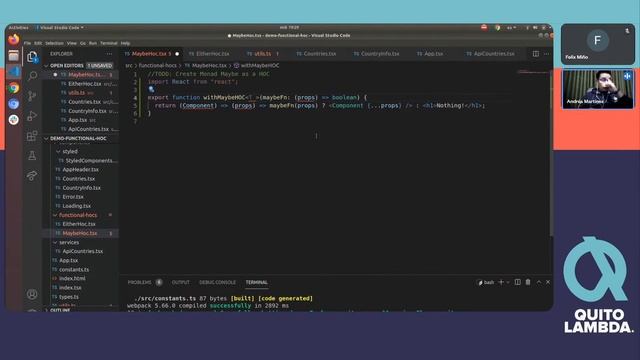This screenshot has height=360, width=640.
Task: Click the editor minimap on the right
Action: [533, 73]
